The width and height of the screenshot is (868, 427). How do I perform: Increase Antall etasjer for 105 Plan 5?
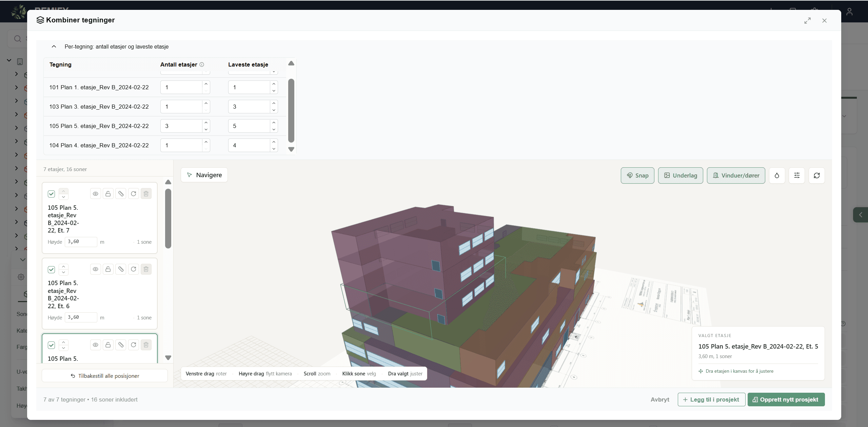tap(206, 123)
